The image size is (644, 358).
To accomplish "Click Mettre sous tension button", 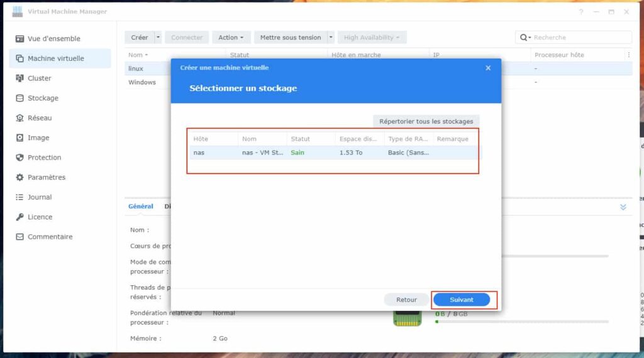I will point(291,37).
